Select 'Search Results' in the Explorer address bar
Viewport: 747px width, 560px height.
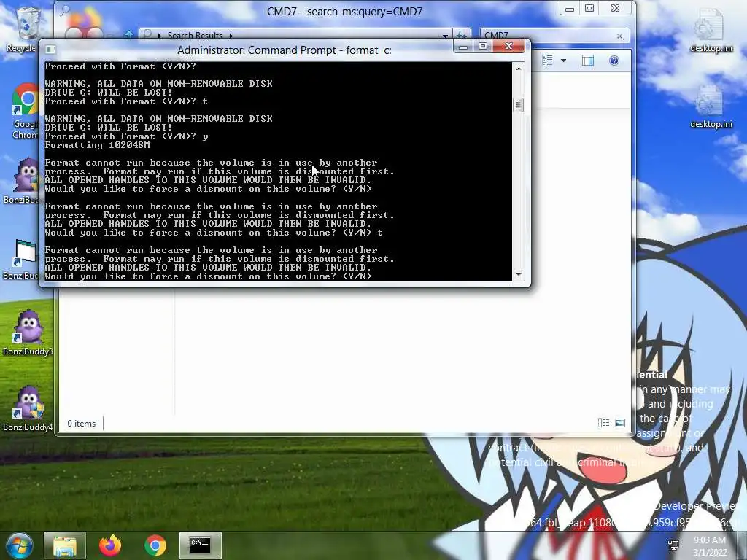coord(195,36)
